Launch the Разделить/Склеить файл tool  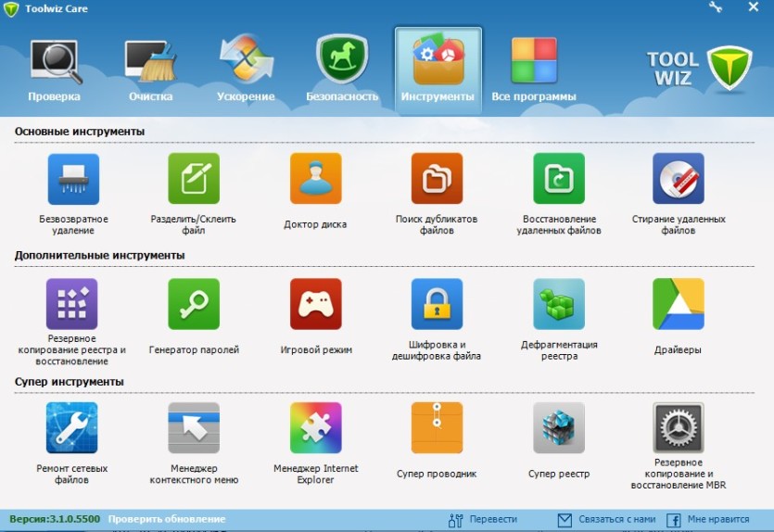[194, 179]
